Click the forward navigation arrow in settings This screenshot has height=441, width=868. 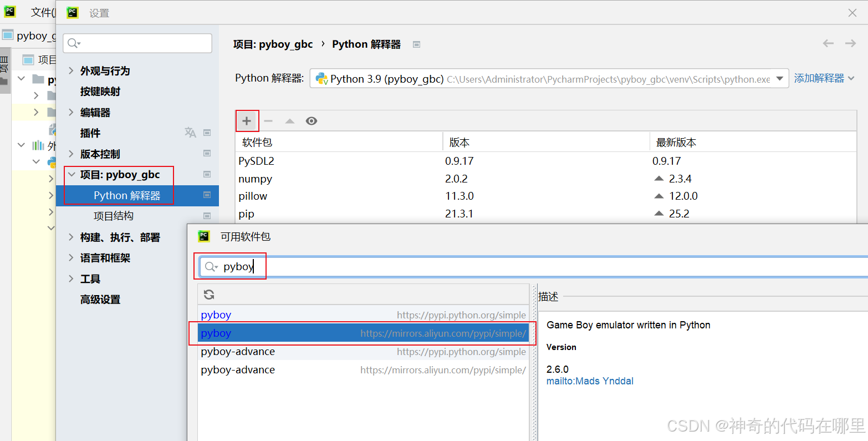click(850, 43)
